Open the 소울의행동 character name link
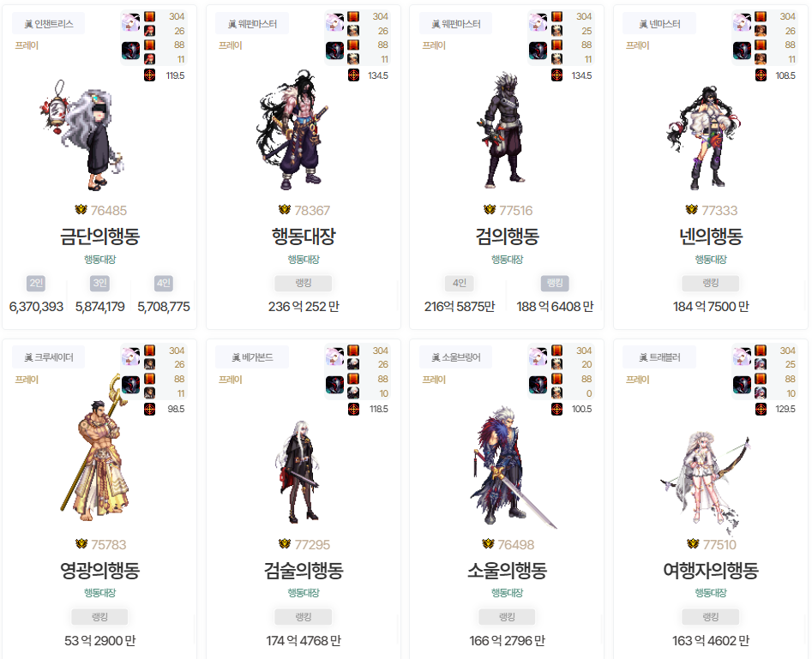This screenshot has height=659, width=812. [507, 570]
